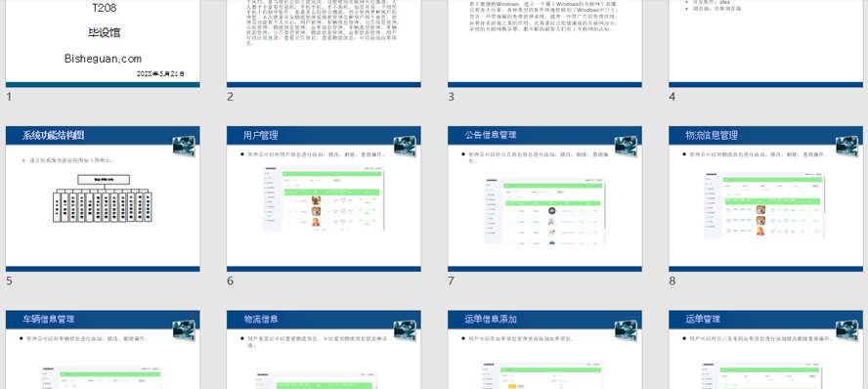Select the 用户管理 slide thumbnail
The image size is (868, 389).
324,198
